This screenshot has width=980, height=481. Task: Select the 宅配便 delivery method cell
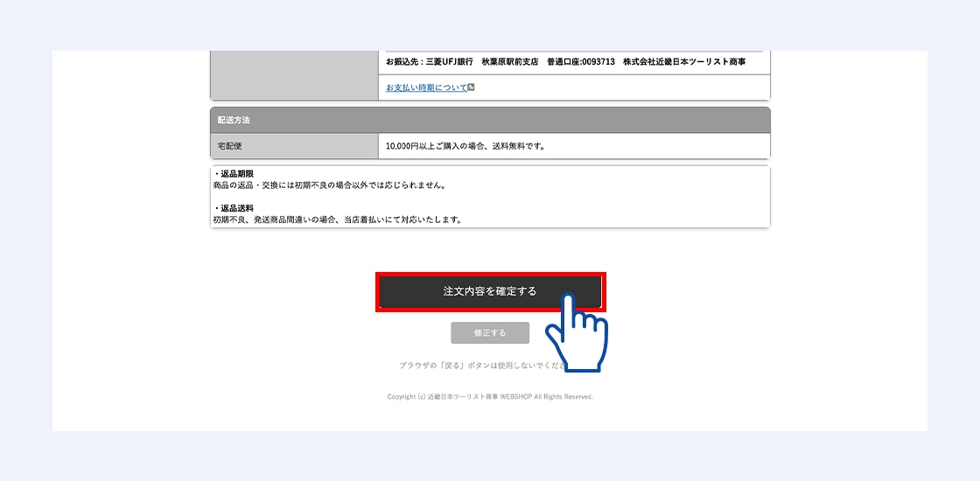pos(294,146)
